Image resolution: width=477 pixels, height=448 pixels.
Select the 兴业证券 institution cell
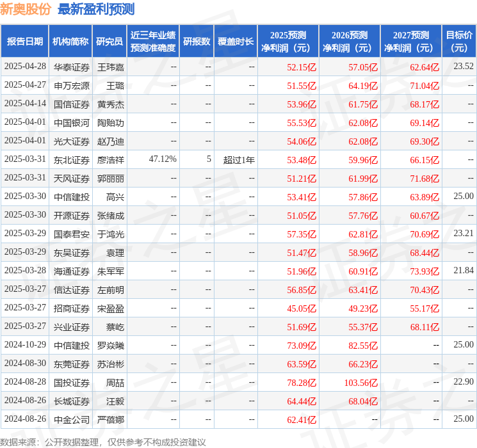[x=72, y=327]
